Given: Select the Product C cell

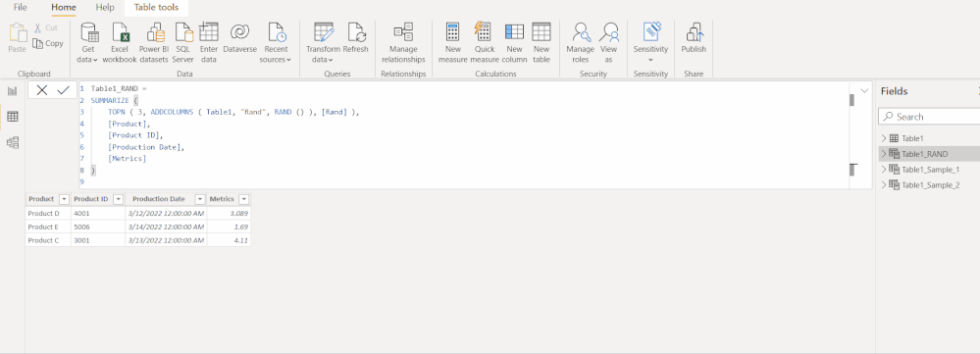Looking at the screenshot, I should (48, 240).
